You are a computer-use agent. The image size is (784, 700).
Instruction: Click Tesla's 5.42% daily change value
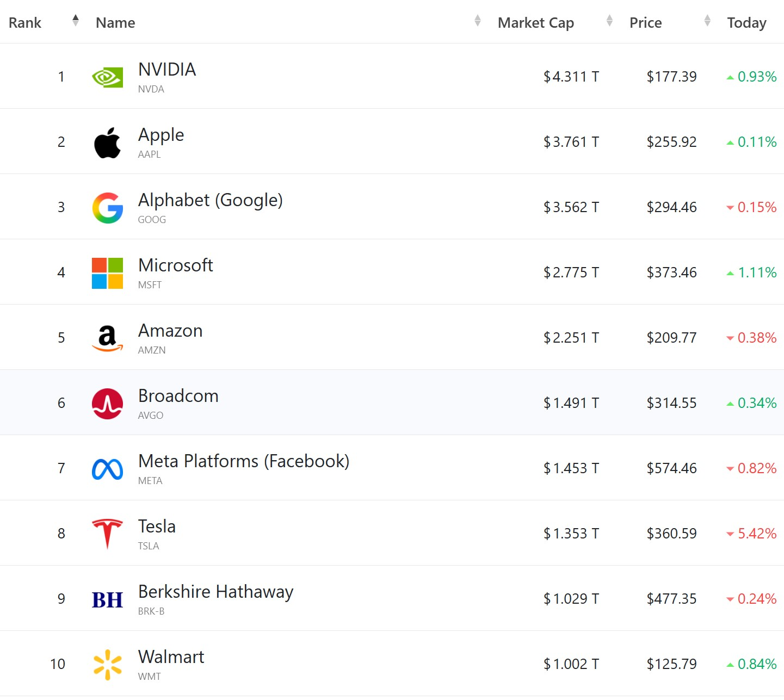[x=756, y=534]
